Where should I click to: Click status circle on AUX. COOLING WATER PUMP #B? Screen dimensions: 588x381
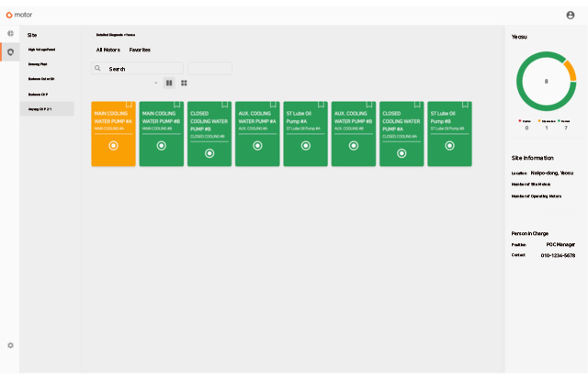pyautogui.click(x=354, y=145)
